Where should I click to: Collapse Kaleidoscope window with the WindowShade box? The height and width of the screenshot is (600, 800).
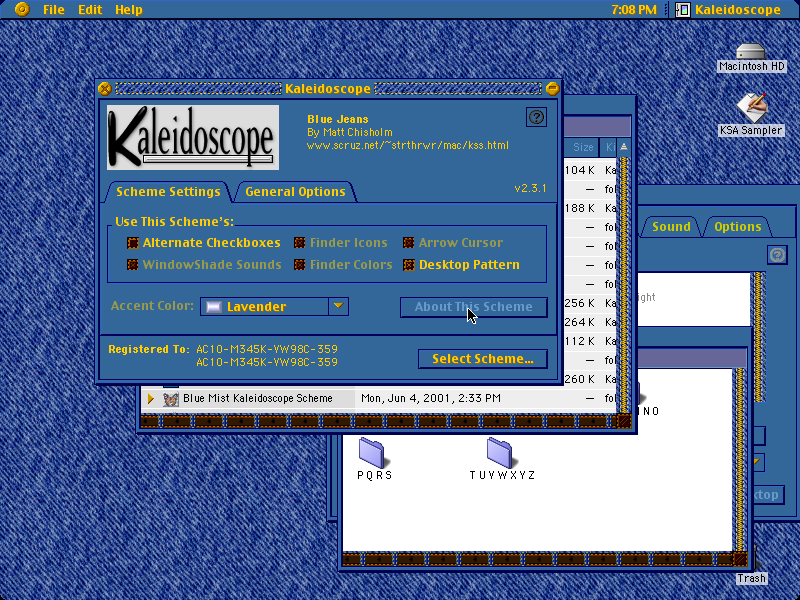click(x=552, y=89)
